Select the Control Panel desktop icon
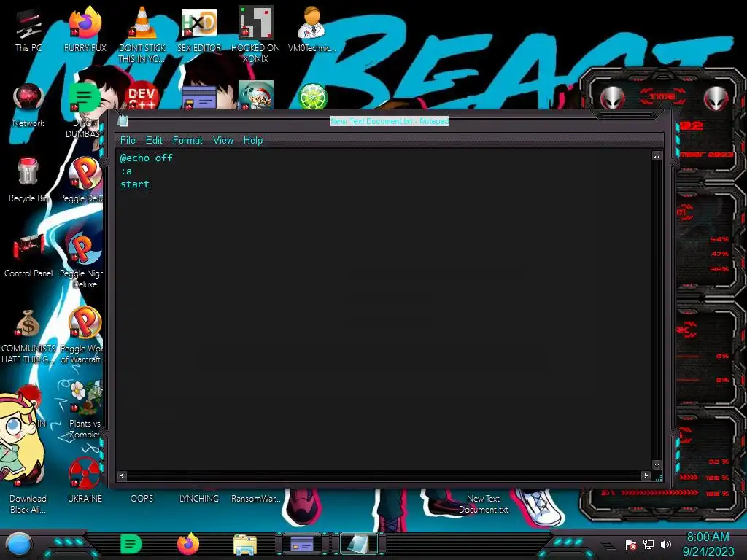 [x=28, y=256]
